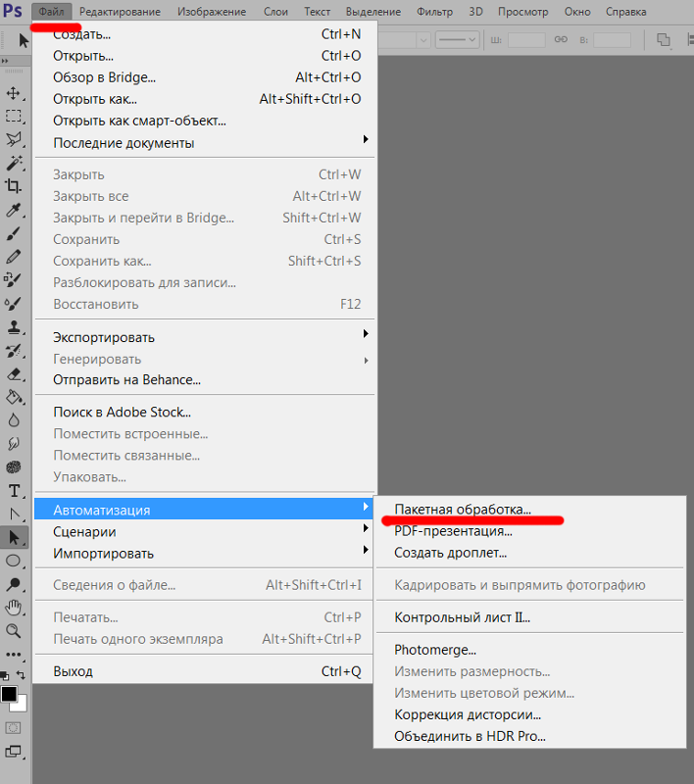Select the Ellipse shape tool
Screen dimensions: 694x784
point(14,561)
